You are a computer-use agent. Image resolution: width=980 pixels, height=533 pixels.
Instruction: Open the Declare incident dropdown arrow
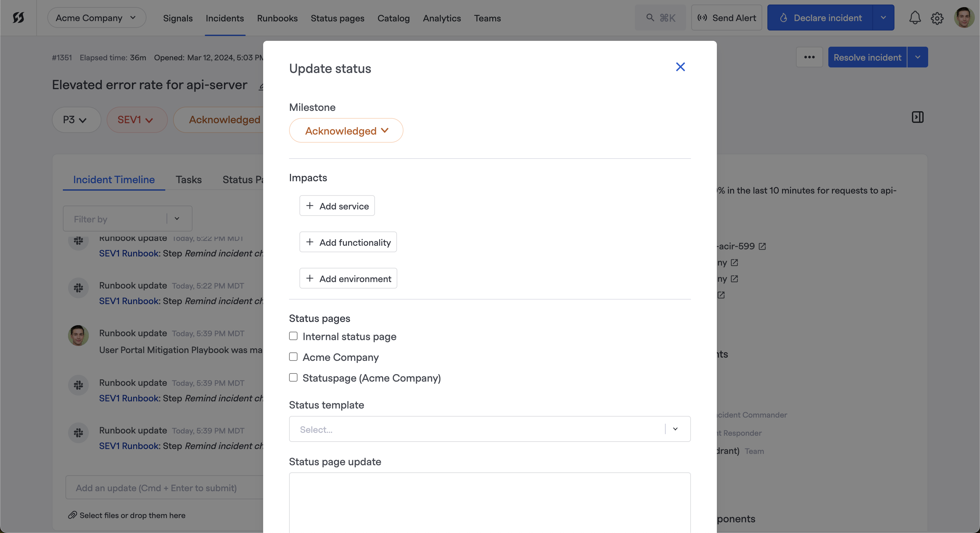[883, 18]
